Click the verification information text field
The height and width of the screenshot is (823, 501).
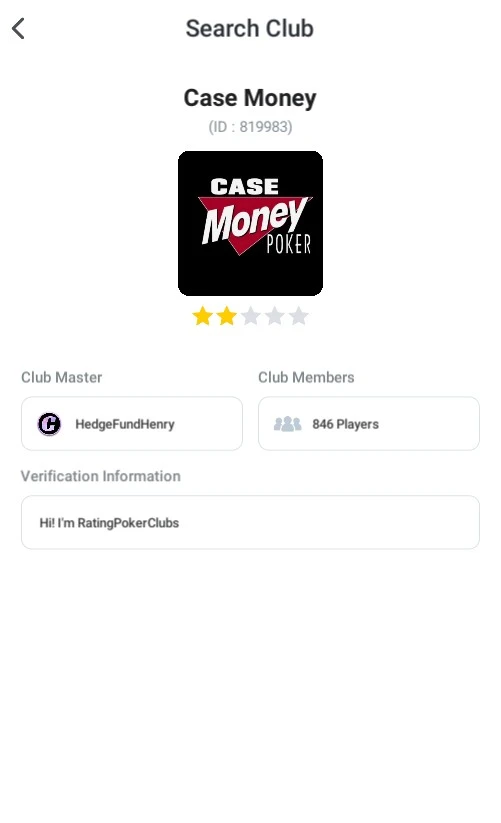[250, 522]
